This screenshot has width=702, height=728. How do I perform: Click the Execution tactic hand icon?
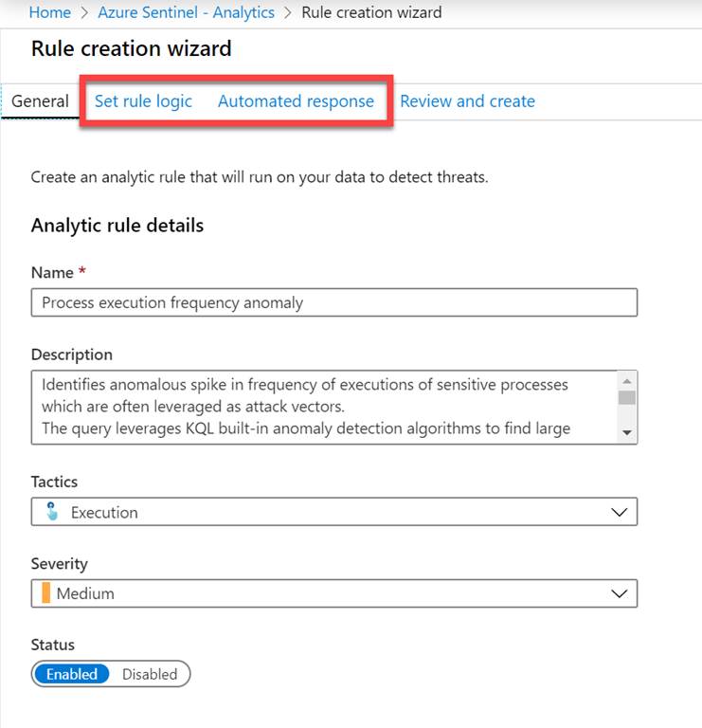click(x=51, y=512)
